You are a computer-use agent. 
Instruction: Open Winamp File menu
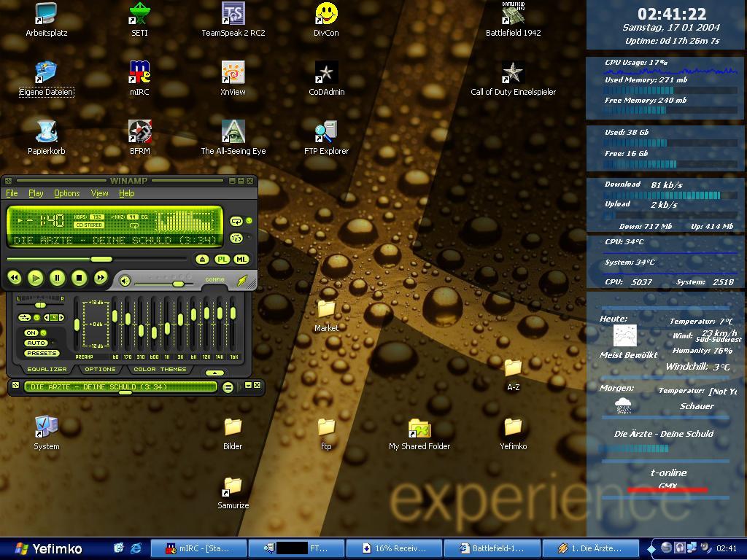(12, 193)
